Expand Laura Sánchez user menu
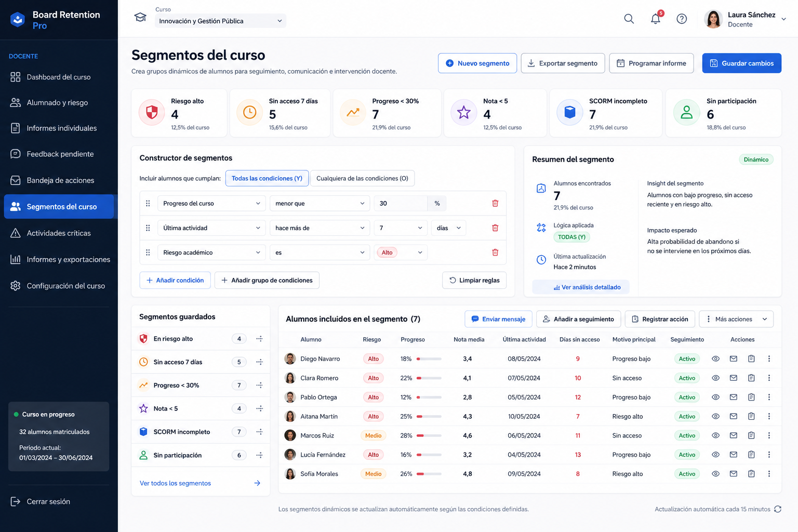The height and width of the screenshot is (532, 798). pos(783,19)
